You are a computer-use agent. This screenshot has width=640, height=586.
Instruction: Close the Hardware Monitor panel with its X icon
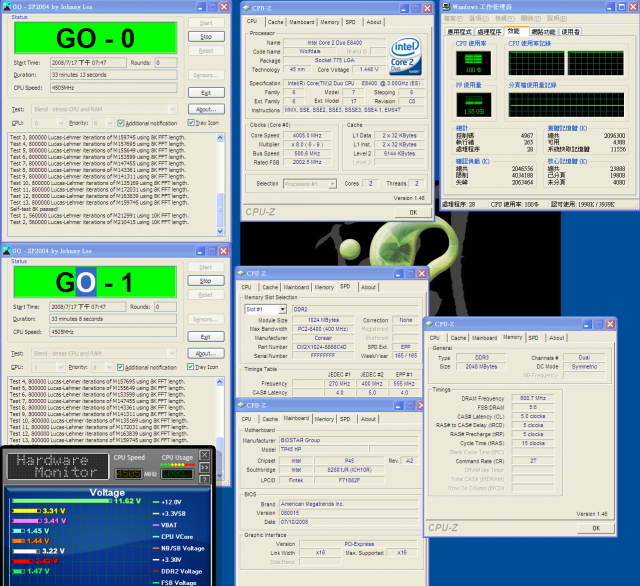(x=204, y=455)
